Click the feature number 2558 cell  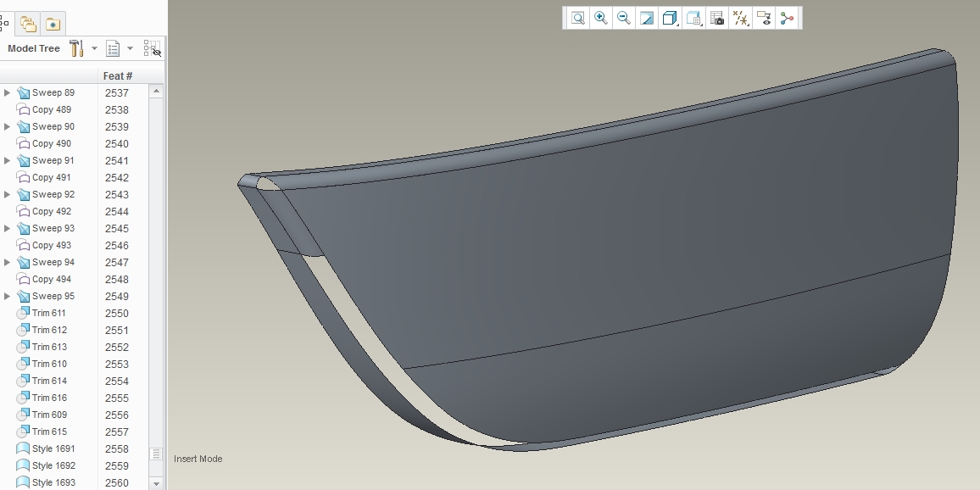pos(117,448)
